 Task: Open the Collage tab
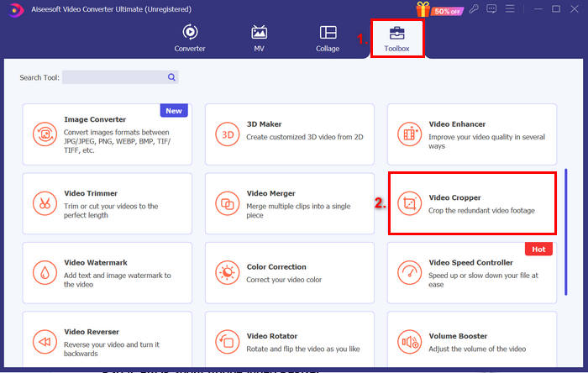point(328,39)
